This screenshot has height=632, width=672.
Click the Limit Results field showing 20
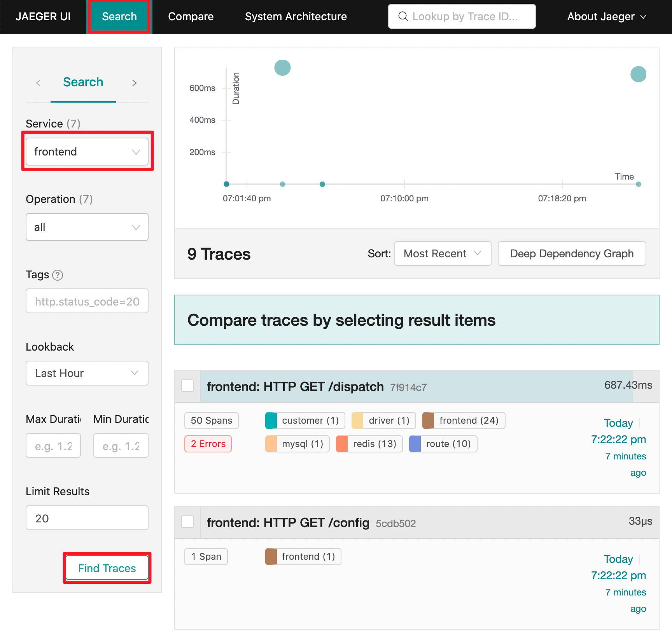coord(87,518)
